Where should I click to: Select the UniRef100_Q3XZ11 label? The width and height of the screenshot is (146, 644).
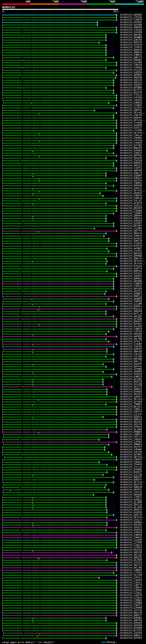click(131, 273)
